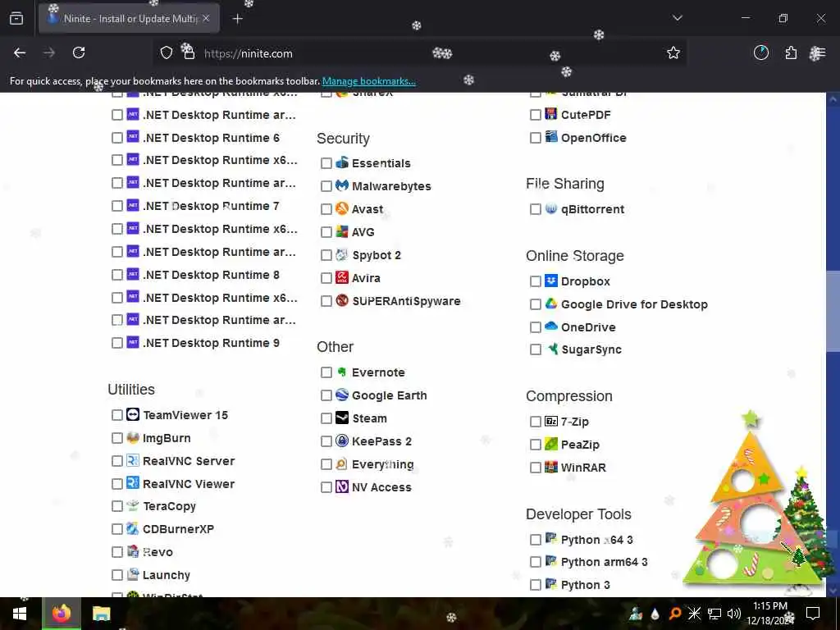Open the Windows notification center
This screenshot has height=630, width=840.
[813, 614]
